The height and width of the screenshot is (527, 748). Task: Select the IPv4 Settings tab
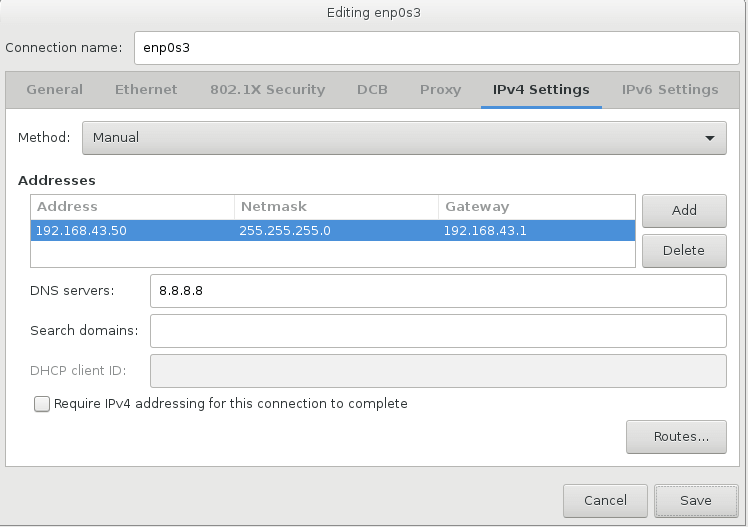pyautogui.click(x=541, y=90)
